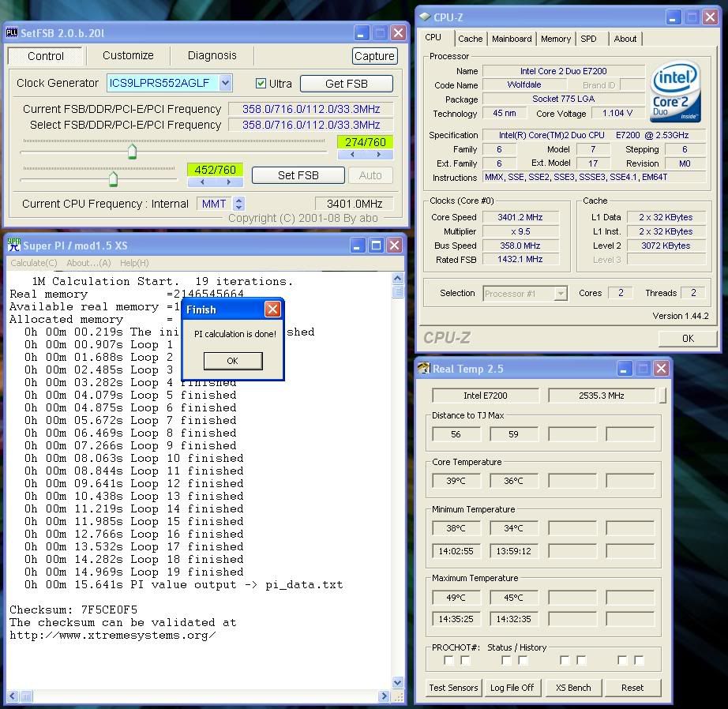Click the upper FSB slider thumb
This screenshot has height=709, width=728.
click(133, 152)
